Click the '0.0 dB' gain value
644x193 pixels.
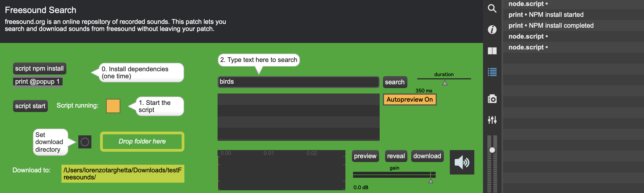[361, 188]
